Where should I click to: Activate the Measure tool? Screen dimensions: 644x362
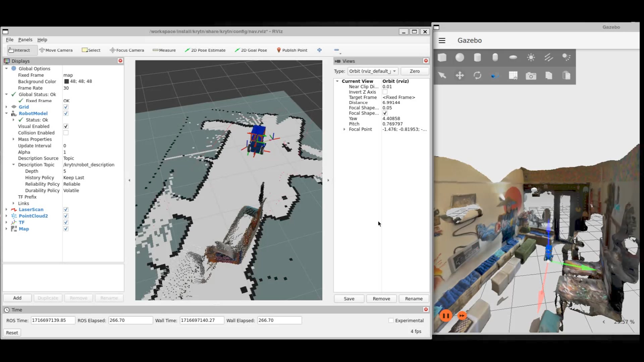point(164,50)
